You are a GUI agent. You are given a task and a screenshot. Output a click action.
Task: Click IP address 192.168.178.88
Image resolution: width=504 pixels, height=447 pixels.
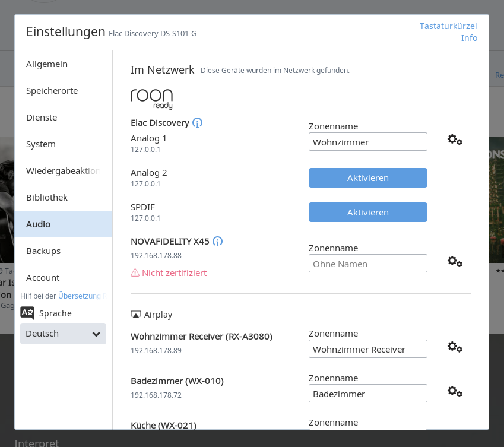tap(156, 255)
